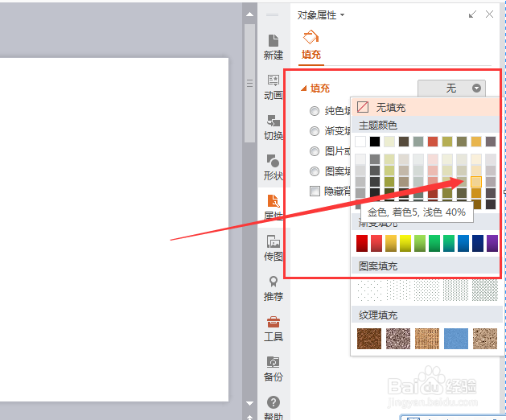Select the granite speckled texture fill
This screenshot has width=506, height=420.
click(398, 339)
